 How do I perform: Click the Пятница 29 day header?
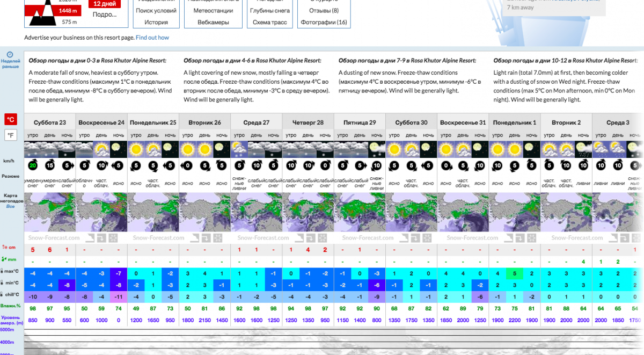point(360,122)
